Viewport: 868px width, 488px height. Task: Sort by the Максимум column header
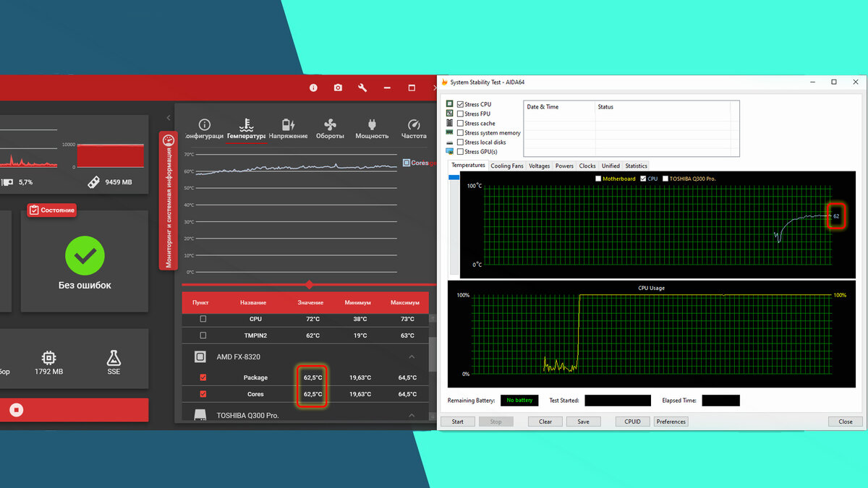(405, 303)
